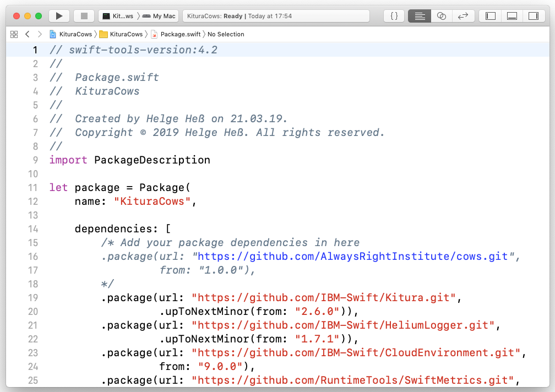This screenshot has width=555, height=392.
Task: Open the version editor arrows button
Action: (x=463, y=16)
